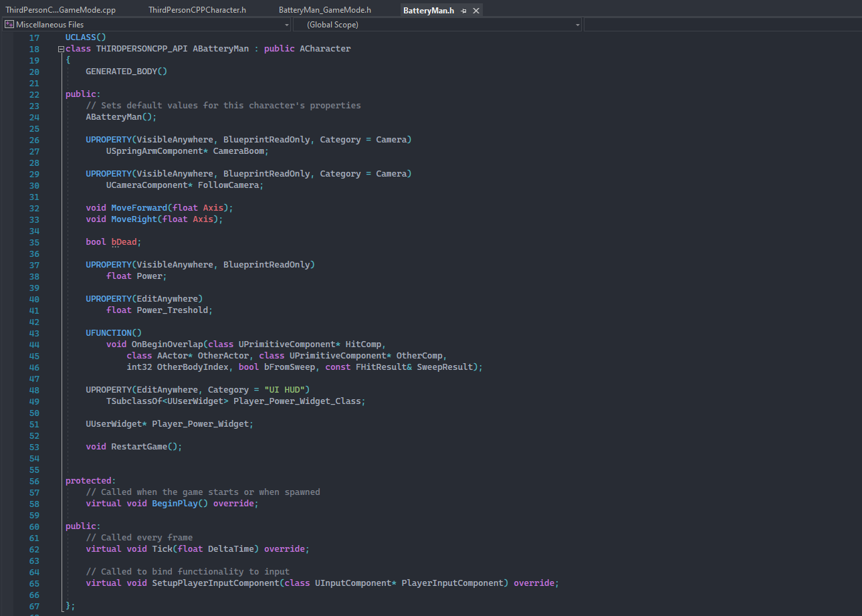
Task: Click the OtherActor parameter name
Action: pyautogui.click(x=223, y=356)
